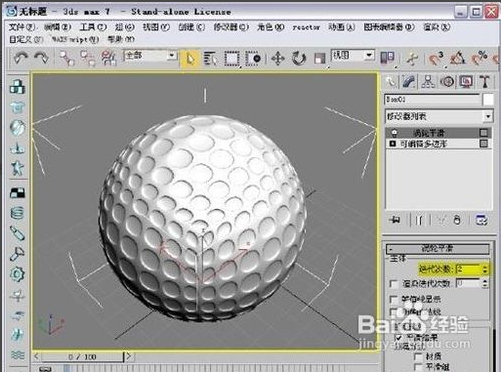Switch to the Hierarchy command panel tab
The height and width of the screenshot is (372, 501).
click(428, 81)
